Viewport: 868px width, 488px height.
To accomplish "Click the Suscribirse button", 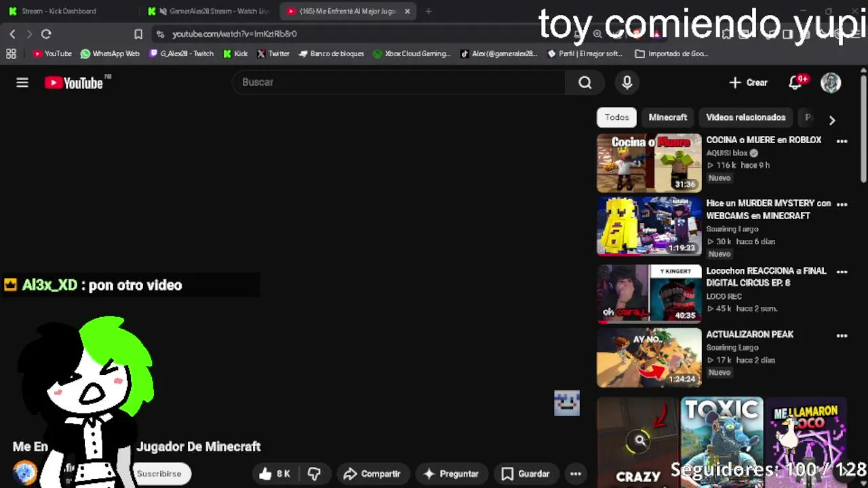I will coord(159,474).
